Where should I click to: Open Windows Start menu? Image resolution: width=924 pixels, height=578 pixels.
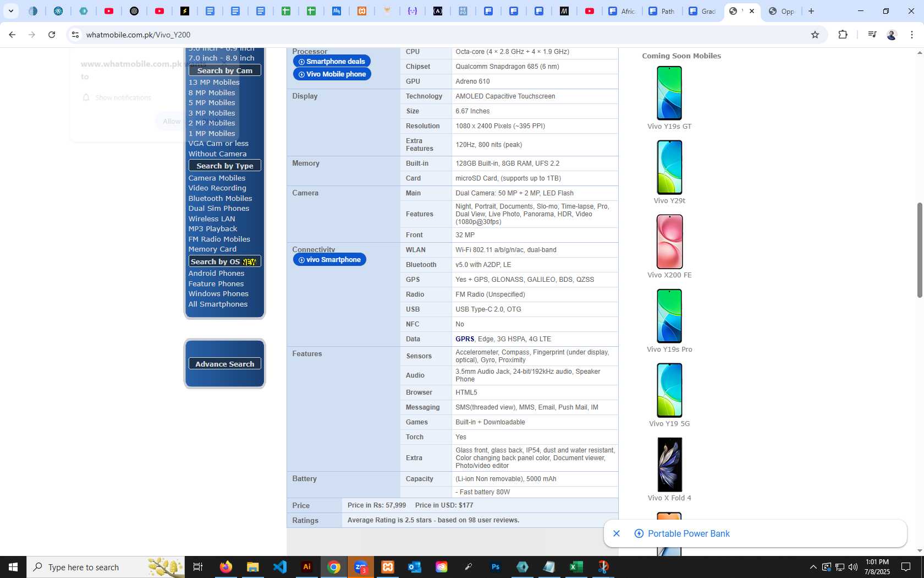click(x=13, y=567)
